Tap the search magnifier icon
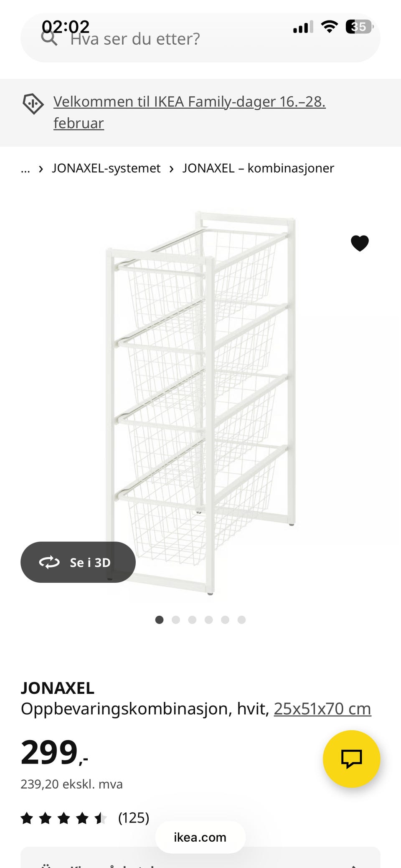Image resolution: width=401 pixels, height=868 pixels. click(x=49, y=38)
